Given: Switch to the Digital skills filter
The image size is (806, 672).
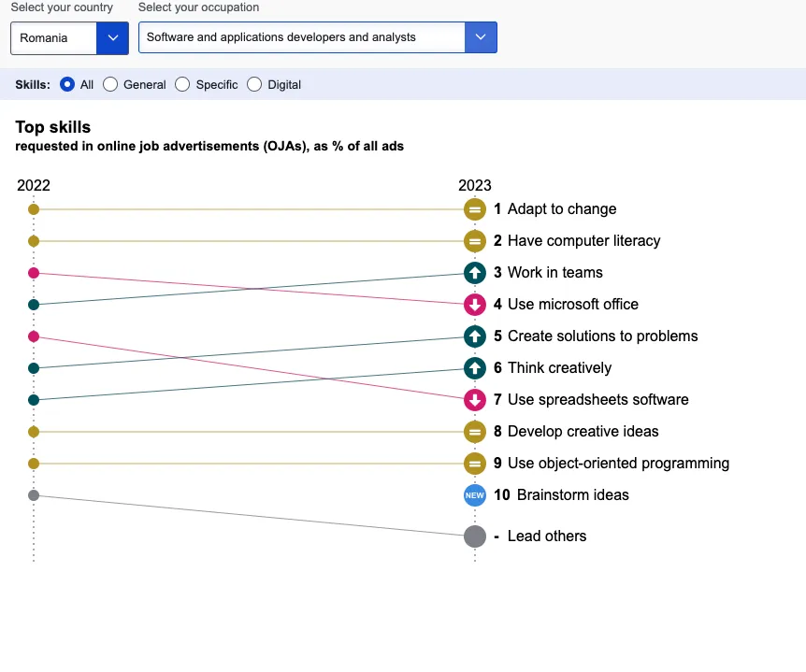Looking at the screenshot, I should point(254,84).
